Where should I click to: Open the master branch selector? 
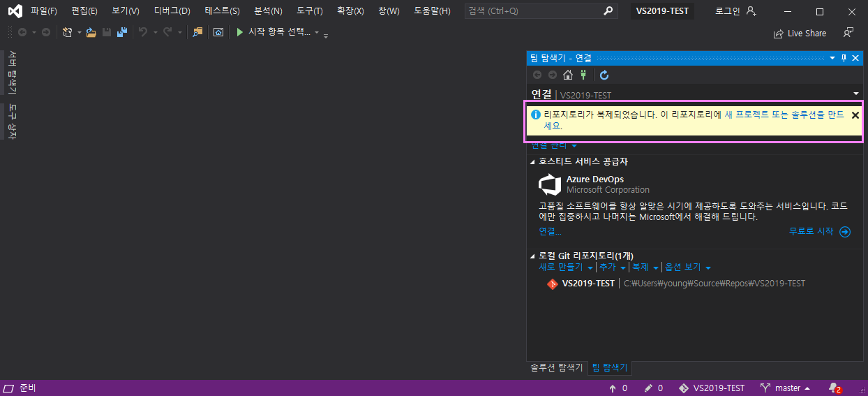coord(786,388)
